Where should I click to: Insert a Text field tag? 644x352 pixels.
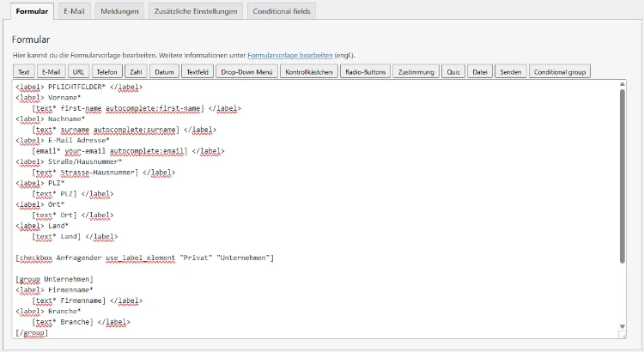24,71
